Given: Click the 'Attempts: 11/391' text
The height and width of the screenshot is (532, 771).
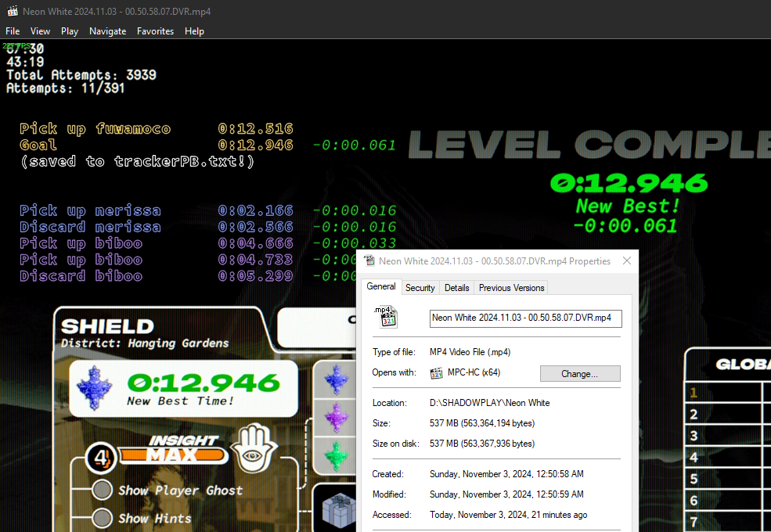Looking at the screenshot, I should [66, 88].
